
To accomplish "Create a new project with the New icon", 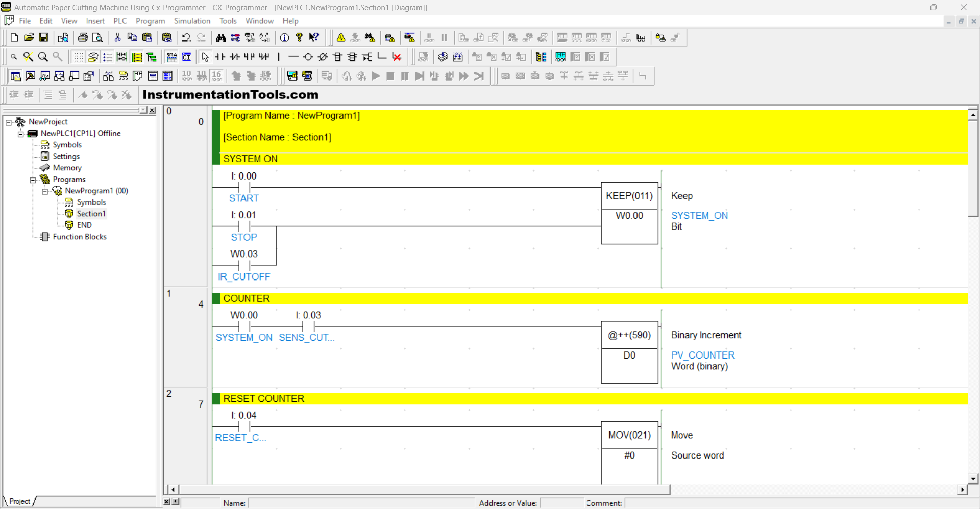I will click(x=14, y=38).
